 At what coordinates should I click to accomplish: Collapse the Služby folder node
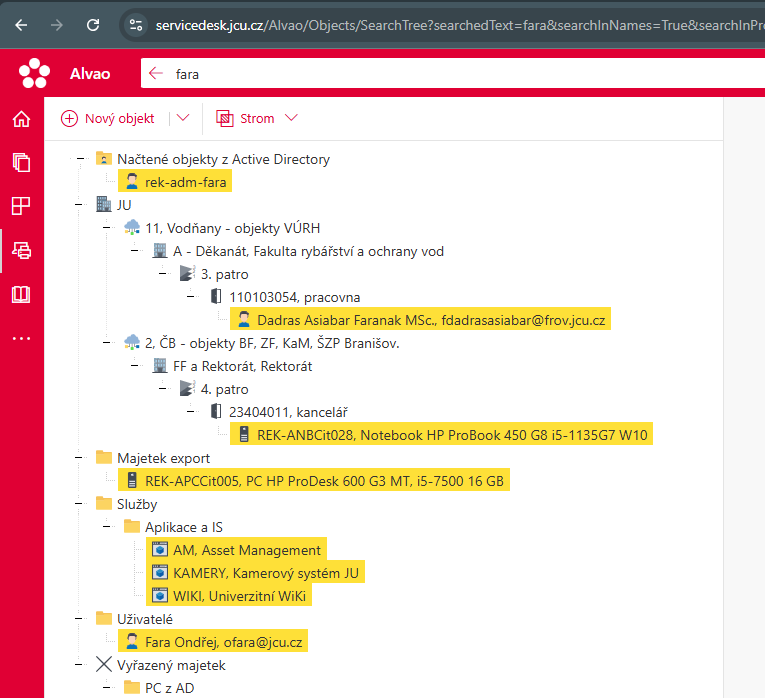click(80, 504)
